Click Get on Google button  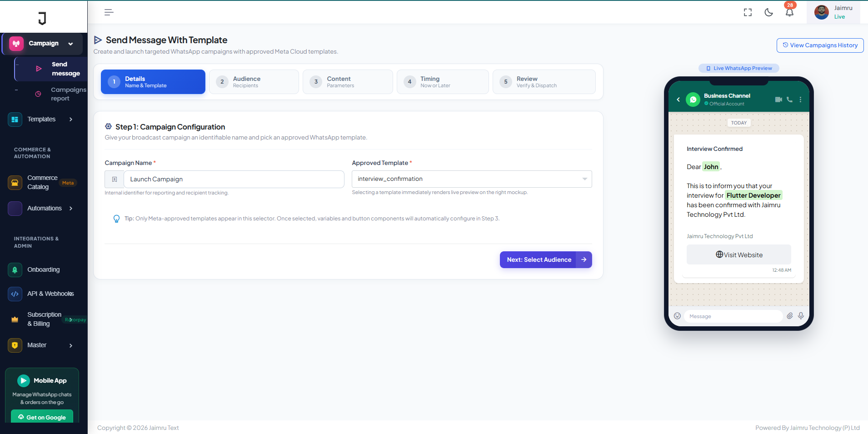pyautogui.click(x=42, y=417)
